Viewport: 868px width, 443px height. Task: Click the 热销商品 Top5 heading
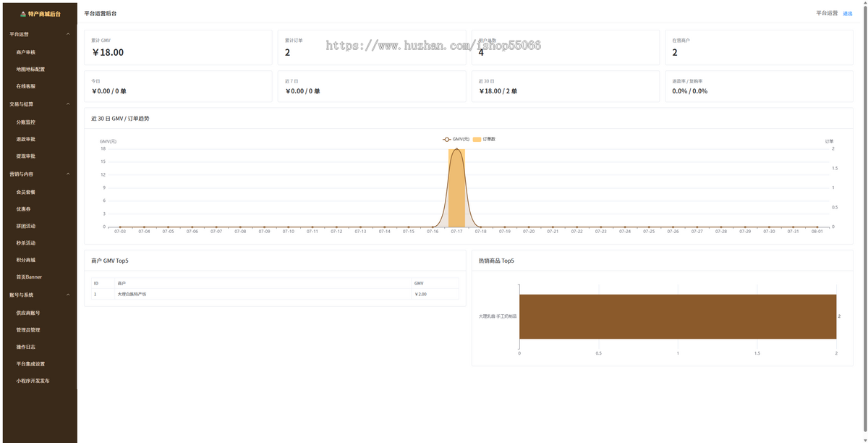[x=496, y=261]
